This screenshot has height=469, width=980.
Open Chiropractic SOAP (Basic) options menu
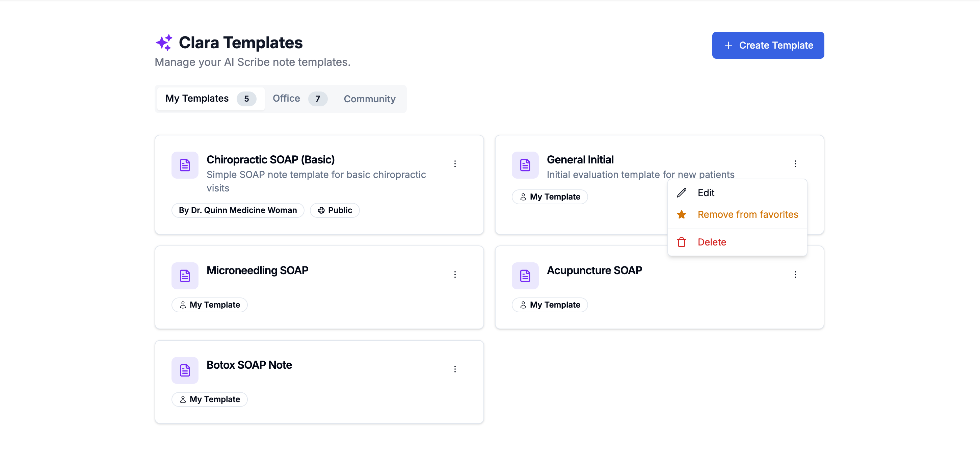[x=455, y=163]
